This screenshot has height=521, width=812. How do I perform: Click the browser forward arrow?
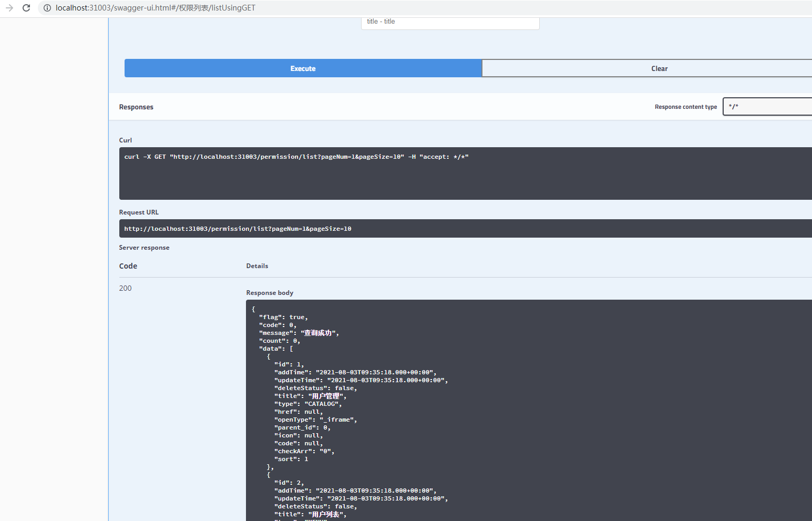pos(9,8)
